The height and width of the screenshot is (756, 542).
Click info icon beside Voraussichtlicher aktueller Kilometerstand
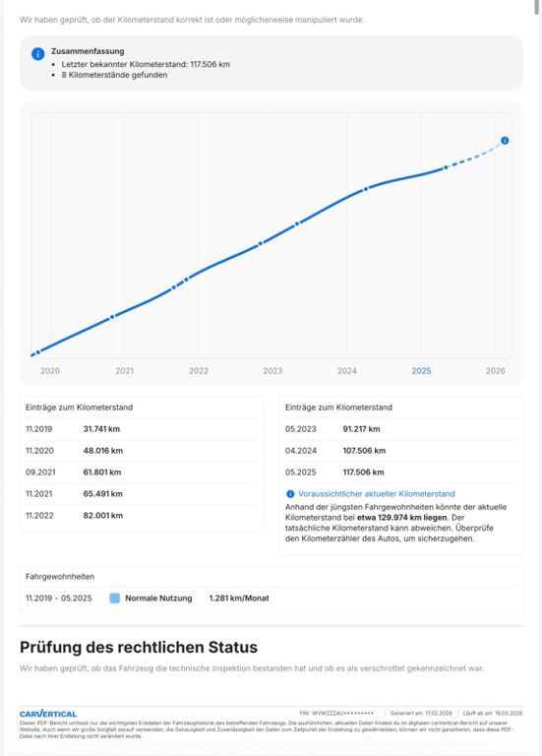[x=290, y=494]
